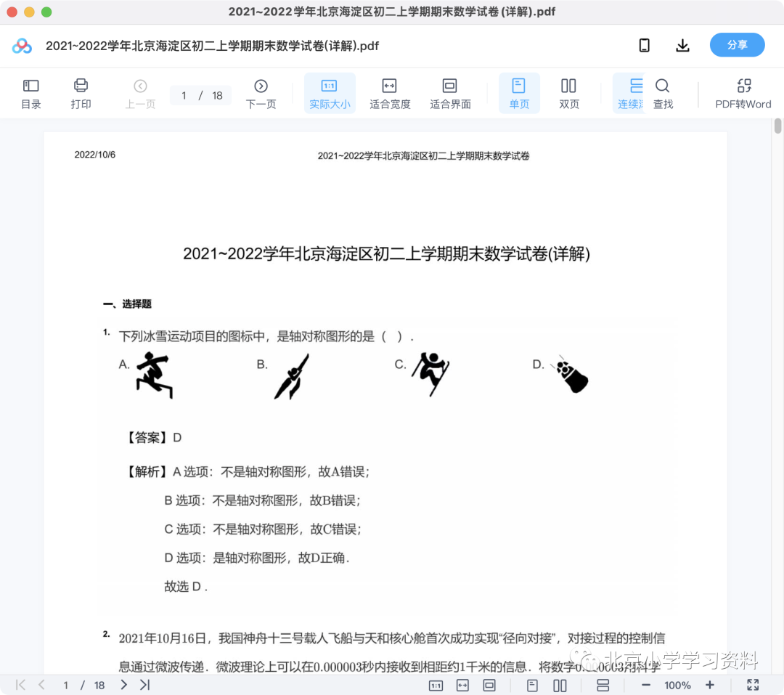Click bottom bar single page icon
The width and height of the screenshot is (784, 695).
pyautogui.click(x=533, y=686)
